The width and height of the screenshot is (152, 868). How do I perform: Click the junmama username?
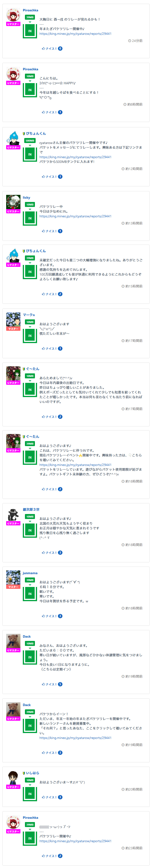click(30, 573)
